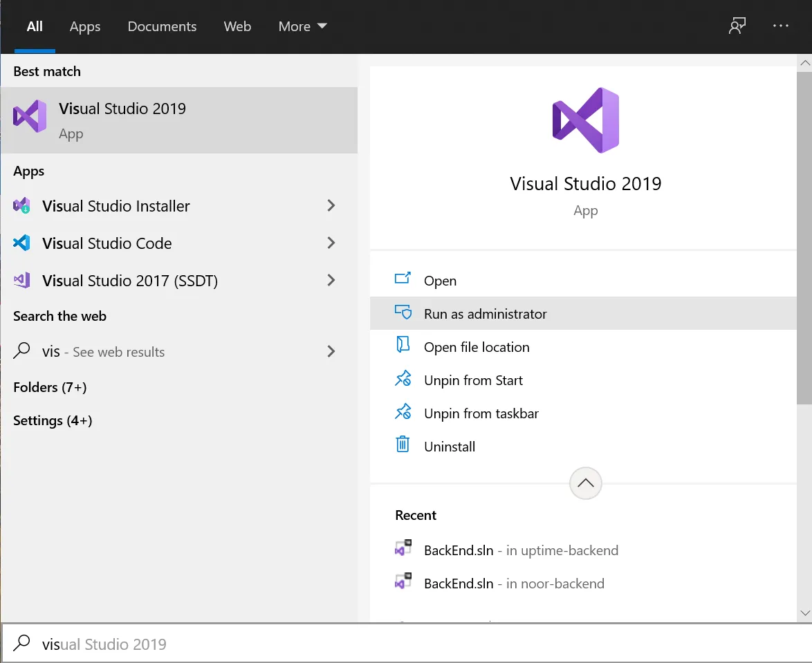This screenshot has height=663, width=812.
Task: Expand Visual Studio Code submenu arrow
Action: (x=331, y=243)
